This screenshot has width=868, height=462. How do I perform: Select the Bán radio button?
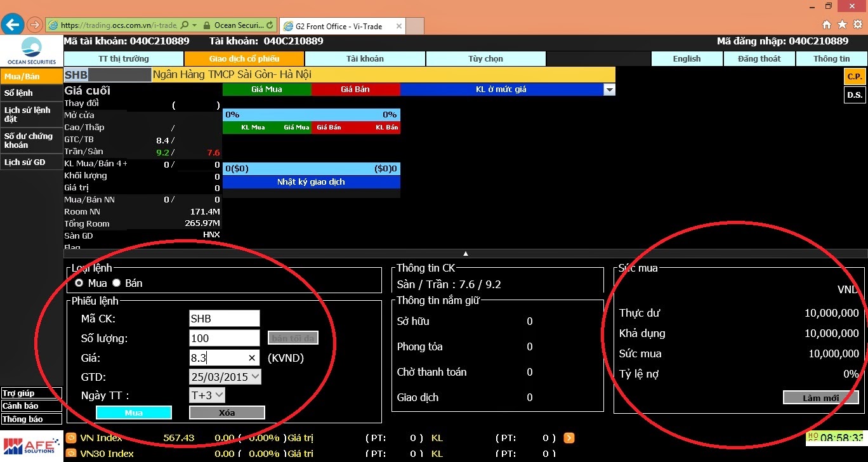click(116, 283)
